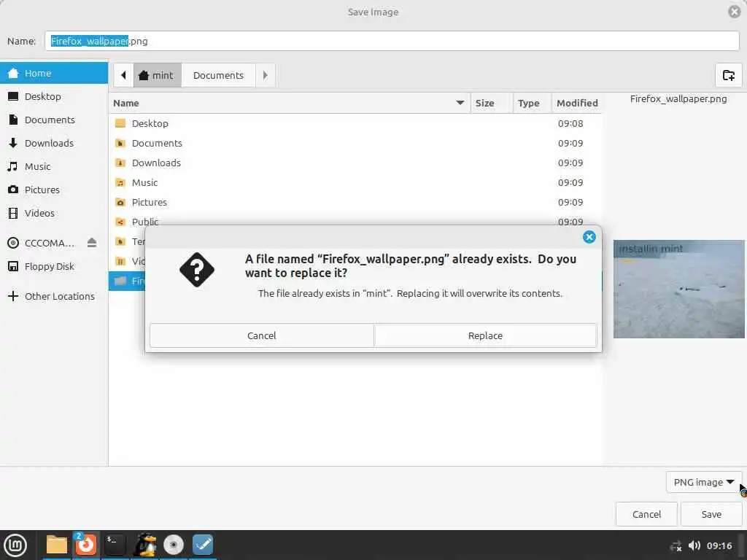Click the 09:16 clock
Image resolution: width=747 pixels, height=560 pixels.
coord(719,545)
